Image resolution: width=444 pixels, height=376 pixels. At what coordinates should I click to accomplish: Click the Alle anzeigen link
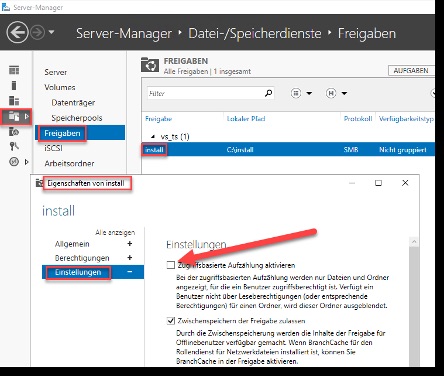[115, 232]
